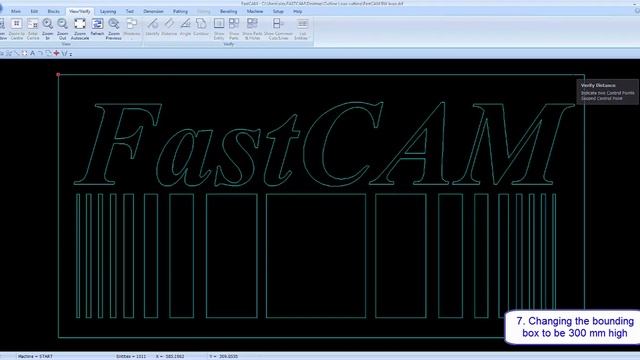
Task: Click the Verify Distance prompt panel
Action: pyautogui.click(x=607, y=92)
